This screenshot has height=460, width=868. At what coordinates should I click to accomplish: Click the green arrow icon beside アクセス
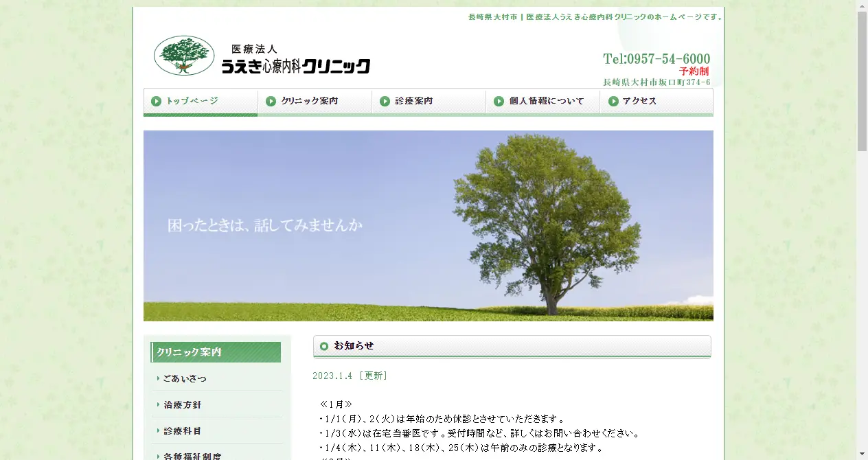coord(612,101)
